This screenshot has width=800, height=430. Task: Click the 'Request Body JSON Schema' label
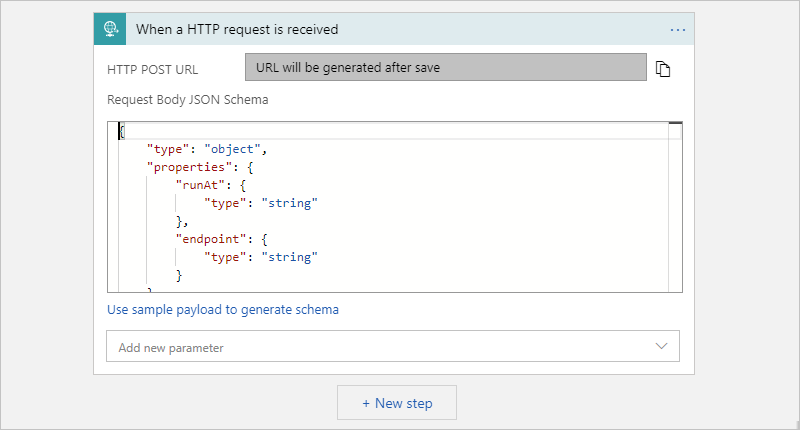pos(187,100)
